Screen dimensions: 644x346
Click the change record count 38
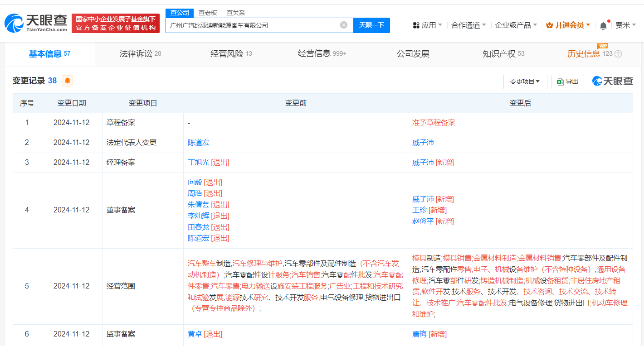(52, 81)
